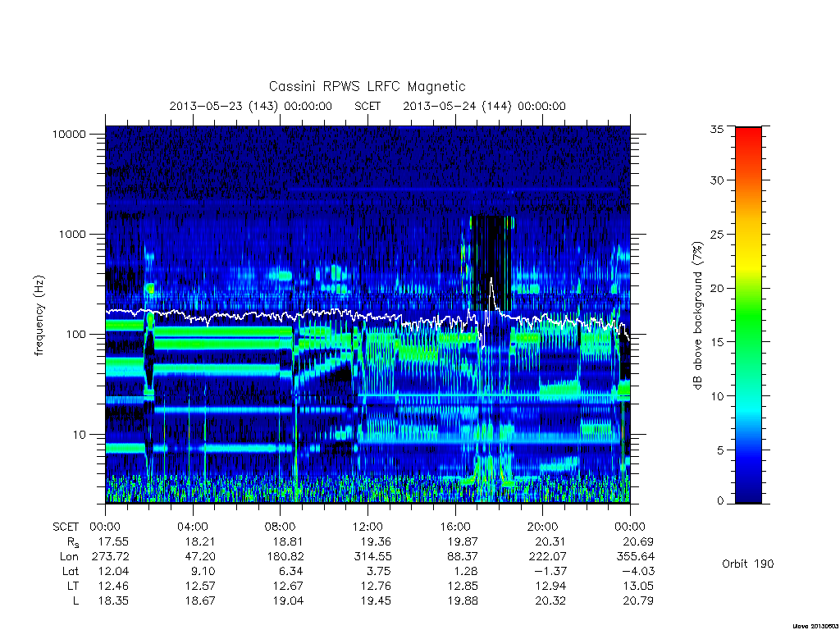Image resolution: width=840 pixels, height=630 pixels.
Task: Click the LT value 12.46
Action: (x=113, y=586)
